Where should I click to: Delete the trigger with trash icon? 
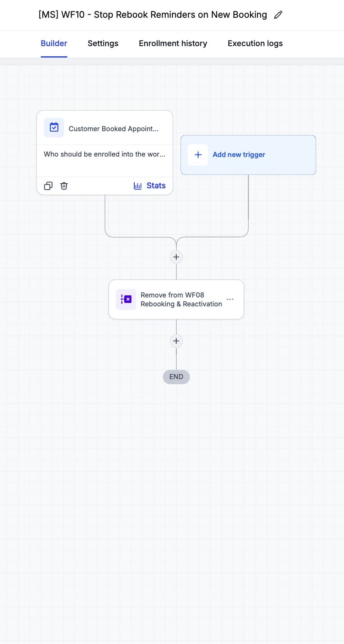64,186
